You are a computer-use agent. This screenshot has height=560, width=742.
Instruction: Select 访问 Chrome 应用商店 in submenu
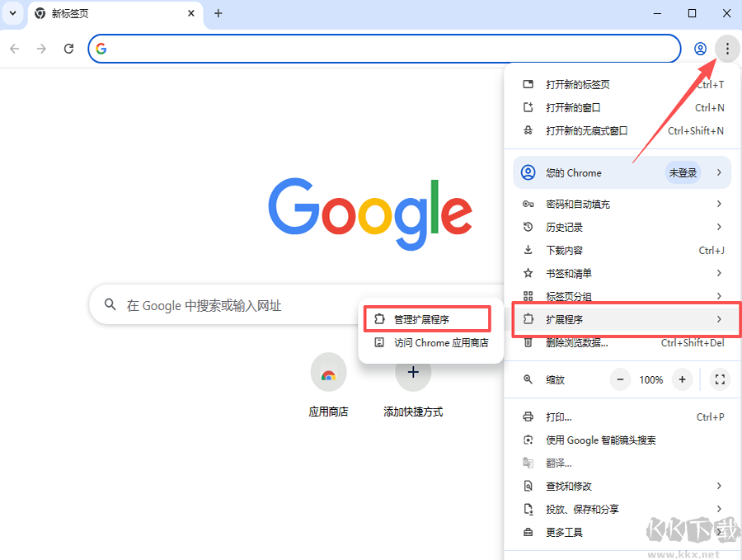(x=431, y=343)
